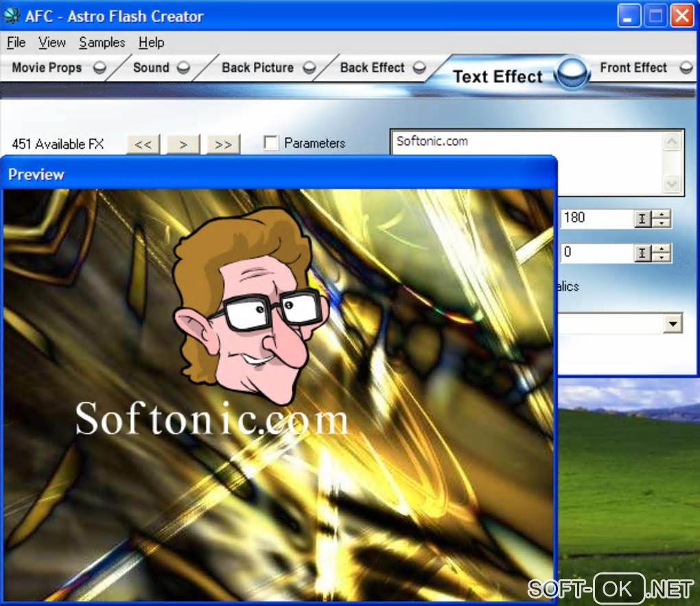Image resolution: width=700 pixels, height=606 pixels.
Task: Switch to the Sound tab
Action: [151, 67]
